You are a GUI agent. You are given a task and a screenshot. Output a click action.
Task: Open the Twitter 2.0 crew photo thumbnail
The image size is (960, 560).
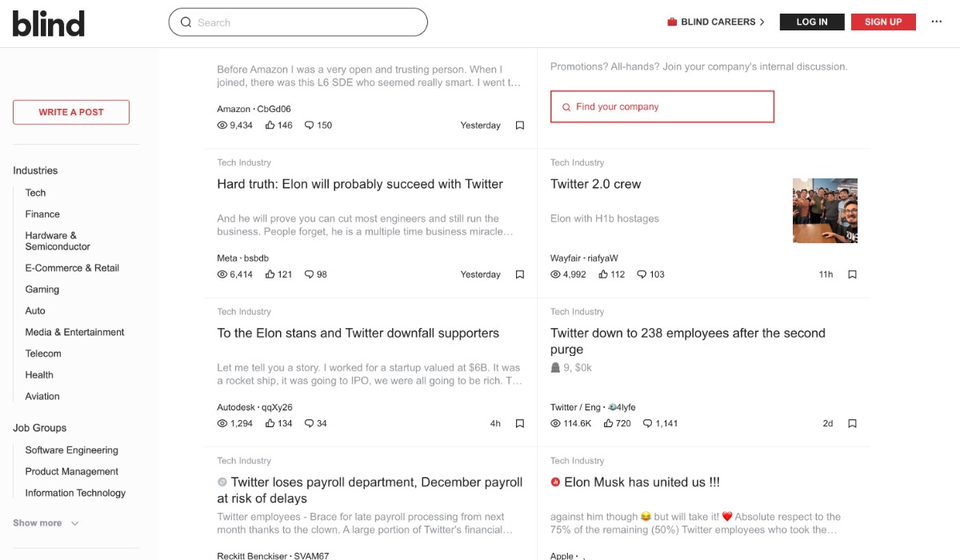click(825, 210)
